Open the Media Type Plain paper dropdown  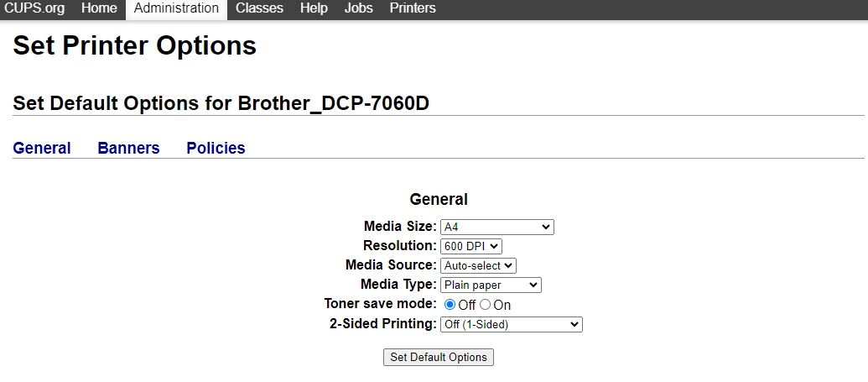491,285
